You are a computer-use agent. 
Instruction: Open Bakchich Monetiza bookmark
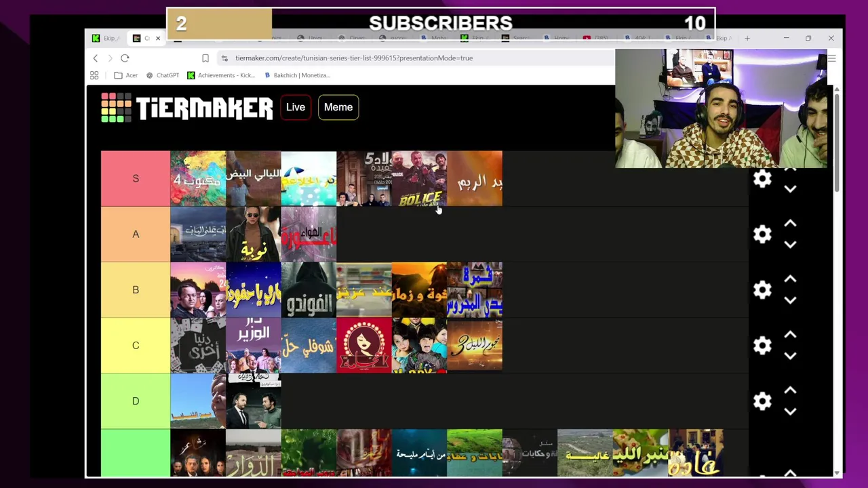297,75
